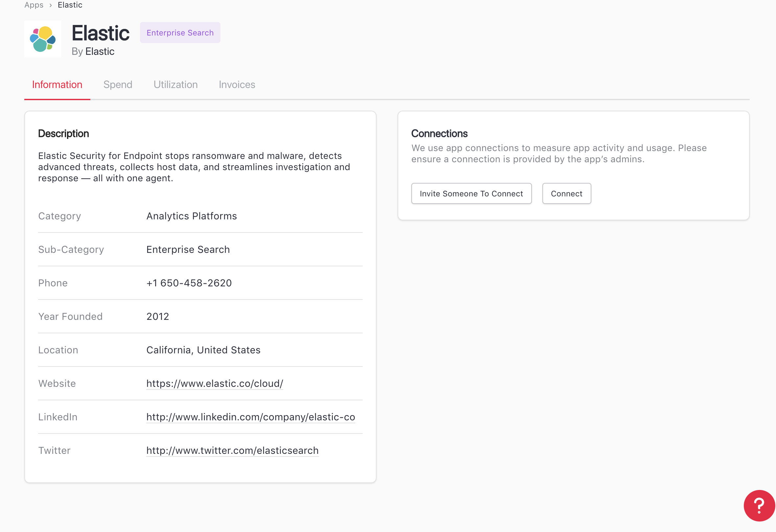776x532 pixels.
Task: Click the Elastic breadcrumb item
Action: click(x=70, y=5)
